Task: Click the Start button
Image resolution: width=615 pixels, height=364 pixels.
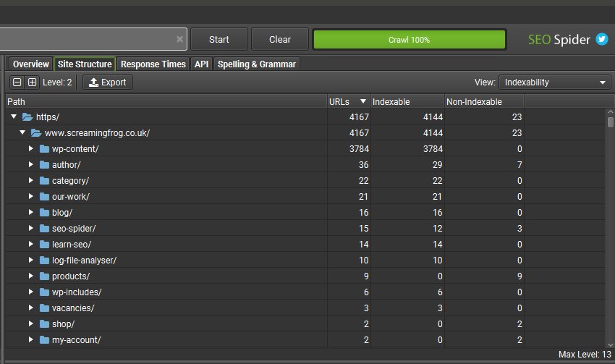Action: (219, 39)
